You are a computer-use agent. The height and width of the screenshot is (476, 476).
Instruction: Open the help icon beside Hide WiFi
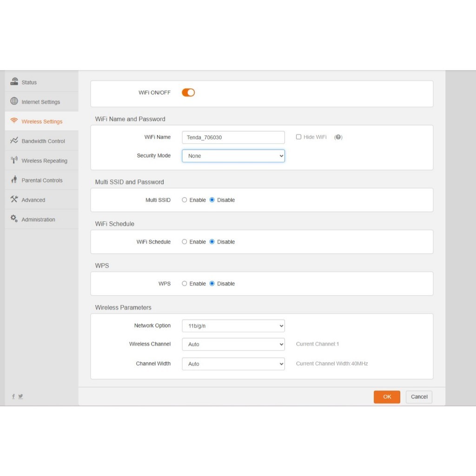338,137
